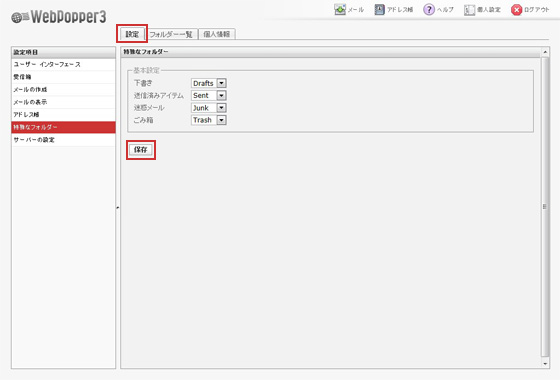Click the scrollbar down arrow

point(545,364)
